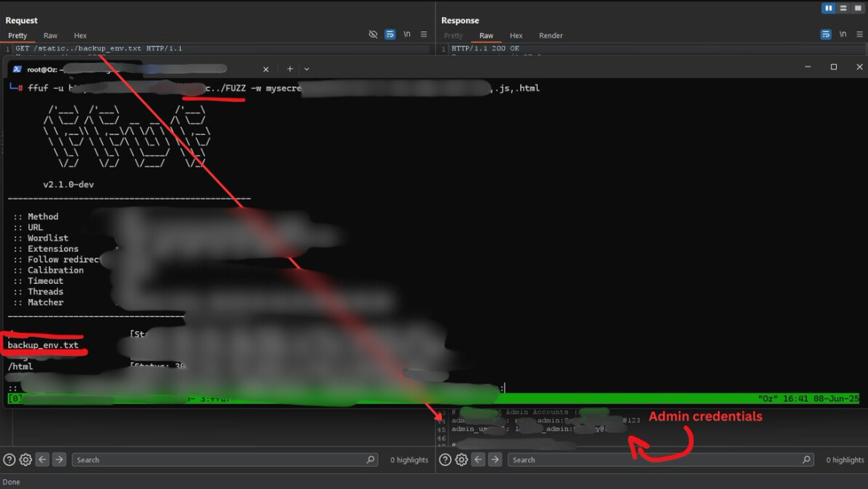Toggle non-printable characters \n in Response
Image resolution: width=868 pixels, height=489 pixels.
click(x=842, y=35)
